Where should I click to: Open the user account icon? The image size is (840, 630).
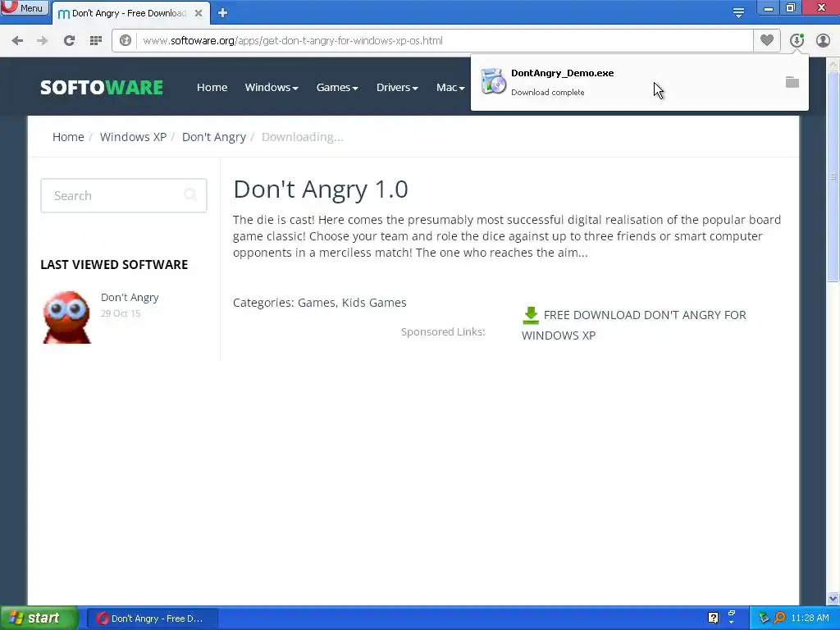(823, 40)
